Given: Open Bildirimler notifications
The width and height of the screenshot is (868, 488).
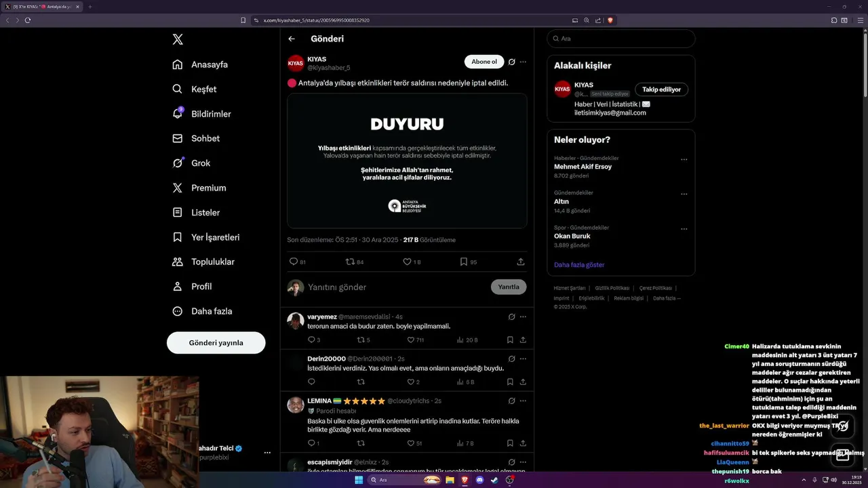Looking at the screenshot, I should (201, 114).
